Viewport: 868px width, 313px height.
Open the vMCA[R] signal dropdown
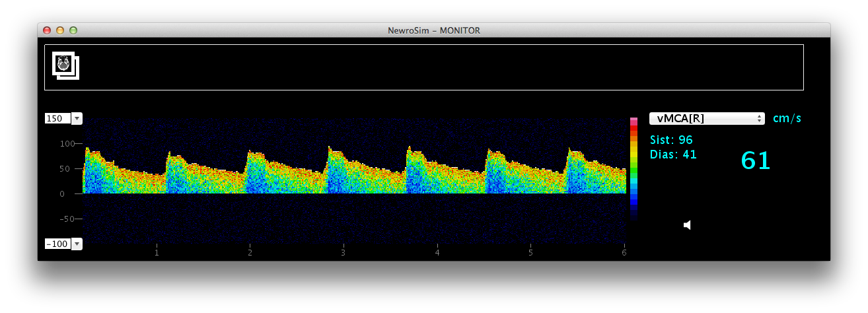[706, 118]
